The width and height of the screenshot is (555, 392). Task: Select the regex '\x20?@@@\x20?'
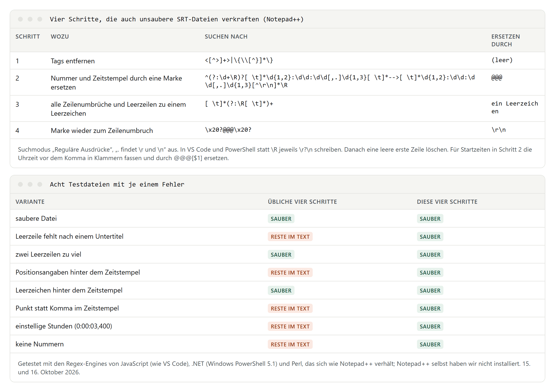(x=228, y=130)
